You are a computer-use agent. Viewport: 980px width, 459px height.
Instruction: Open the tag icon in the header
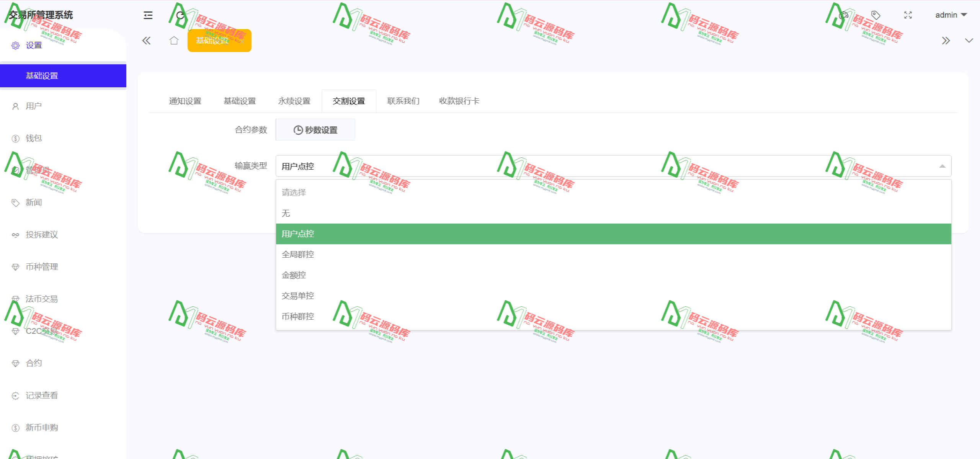(x=875, y=15)
